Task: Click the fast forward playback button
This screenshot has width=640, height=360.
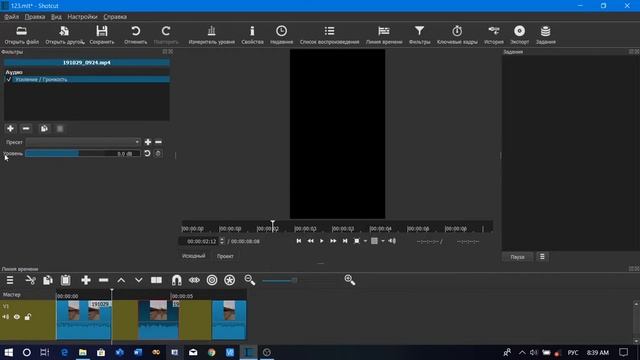Action: coord(333,241)
